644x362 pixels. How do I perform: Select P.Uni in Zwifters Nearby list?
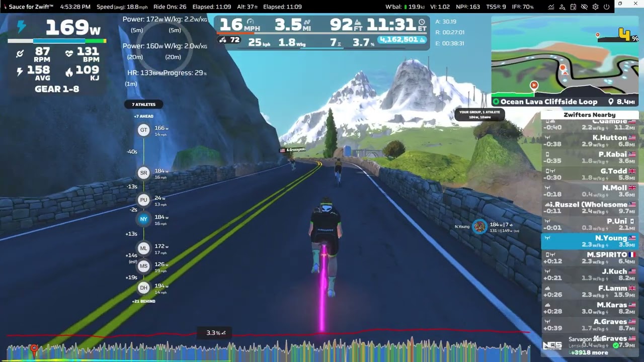click(590, 224)
